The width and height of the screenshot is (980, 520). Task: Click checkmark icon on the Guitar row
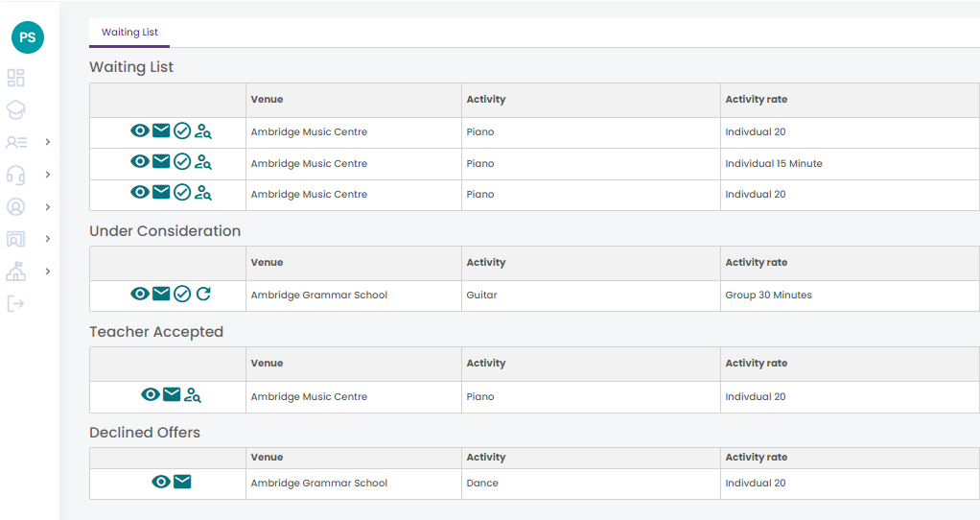pyautogui.click(x=182, y=294)
